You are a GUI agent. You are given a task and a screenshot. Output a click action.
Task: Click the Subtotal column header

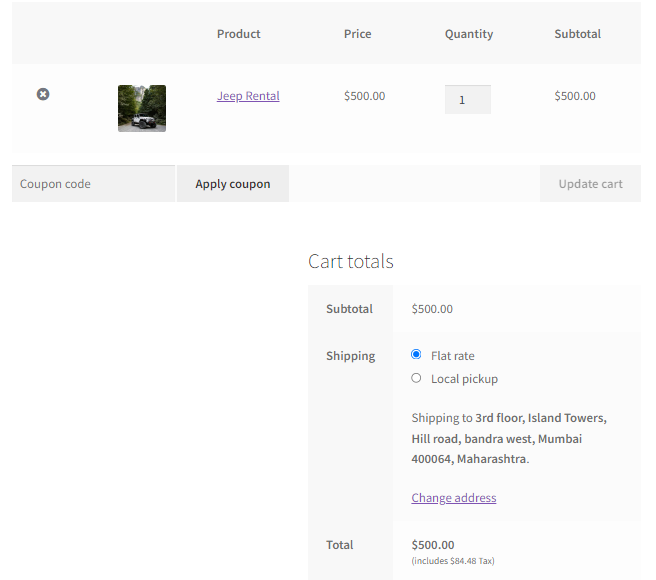pos(577,34)
